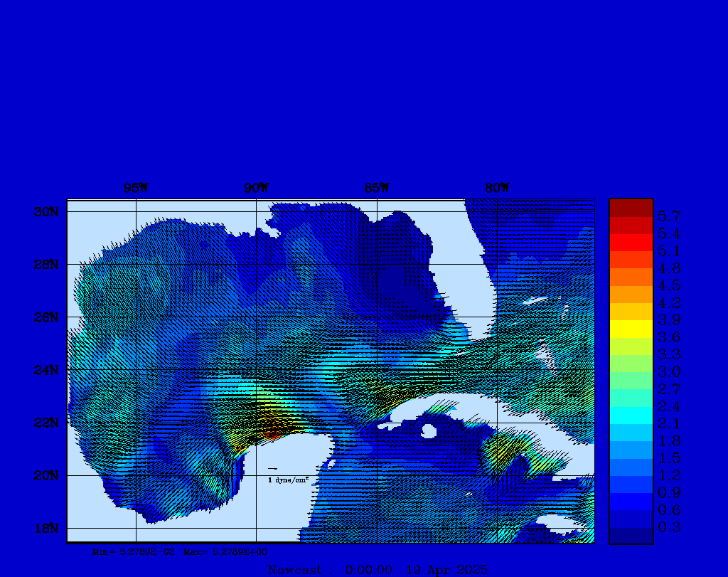
Task: Click the Min/Max values text below map
Action: 180,551
